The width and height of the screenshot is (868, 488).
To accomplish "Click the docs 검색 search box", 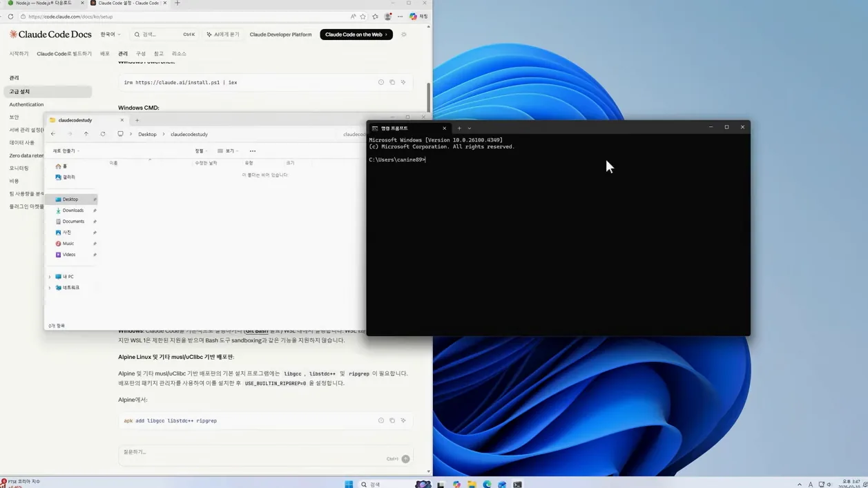I will (164, 35).
